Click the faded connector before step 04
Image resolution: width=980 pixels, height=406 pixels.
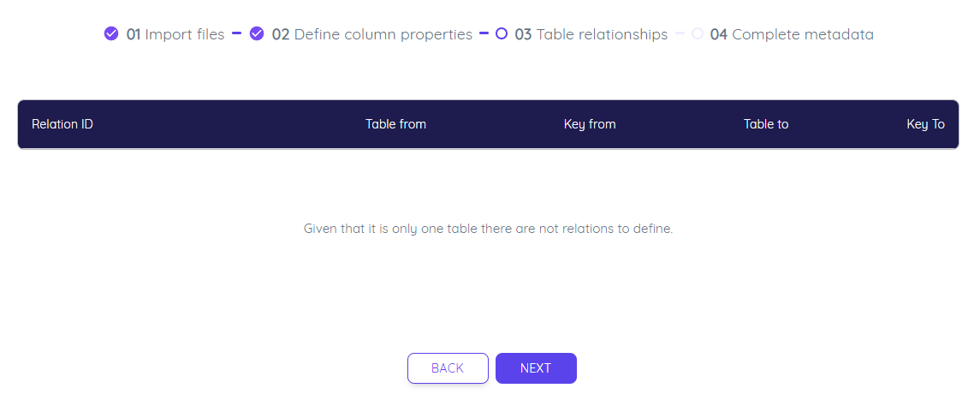(x=680, y=33)
